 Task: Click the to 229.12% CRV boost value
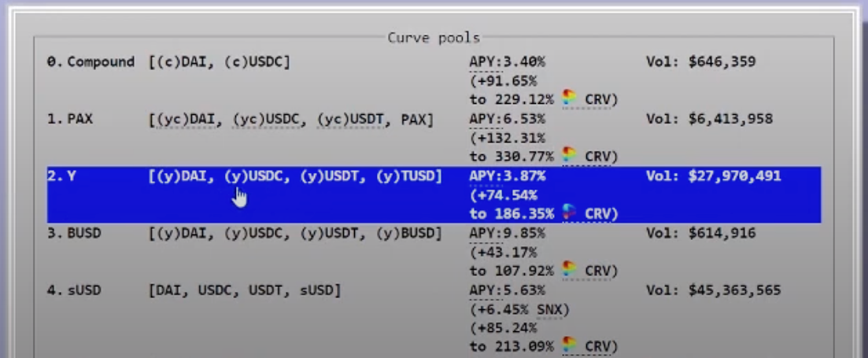[512, 100]
